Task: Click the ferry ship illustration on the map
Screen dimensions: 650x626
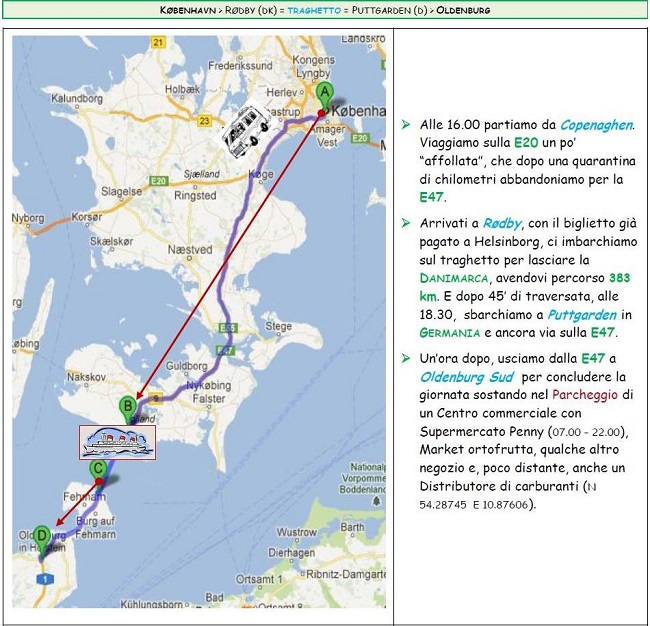Action: [x=118, y=443]
